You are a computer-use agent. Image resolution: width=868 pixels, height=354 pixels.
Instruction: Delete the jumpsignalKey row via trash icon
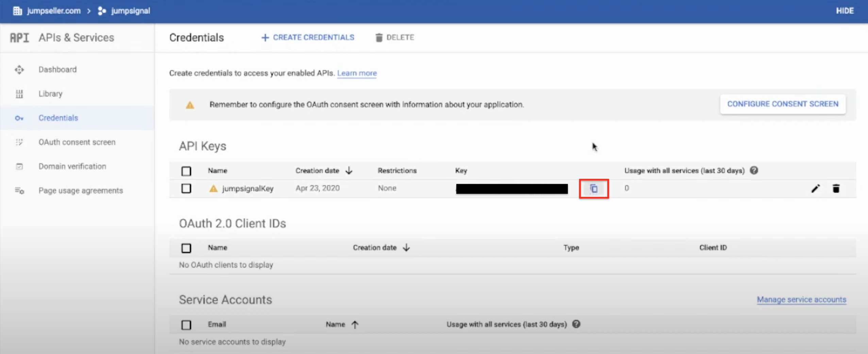pyautogui.click(x=836, y=188)
